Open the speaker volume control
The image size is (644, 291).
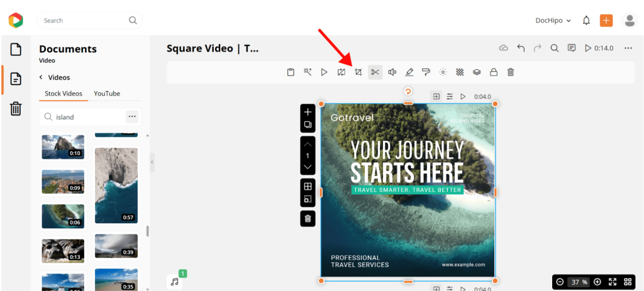coord(392,72)
